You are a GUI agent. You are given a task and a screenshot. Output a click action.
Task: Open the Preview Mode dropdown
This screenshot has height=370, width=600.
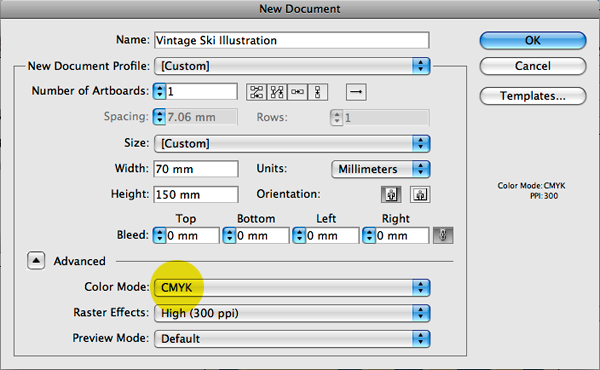[292, 339]
